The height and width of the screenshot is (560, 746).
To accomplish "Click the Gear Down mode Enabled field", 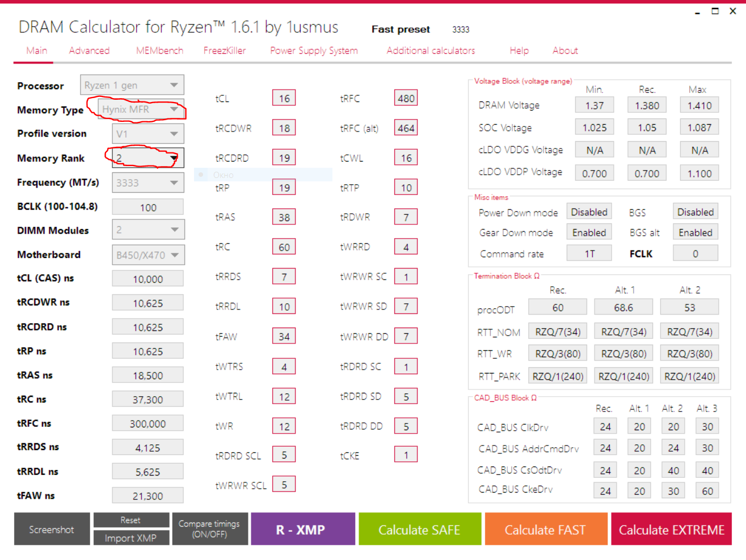I will pyautogui.click(x=589, y=232).
